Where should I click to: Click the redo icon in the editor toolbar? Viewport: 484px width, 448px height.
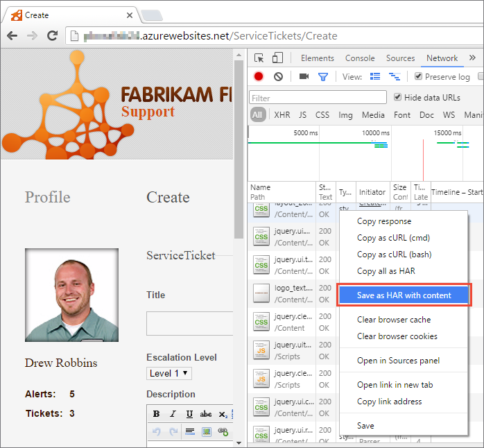tap(173, 431)
